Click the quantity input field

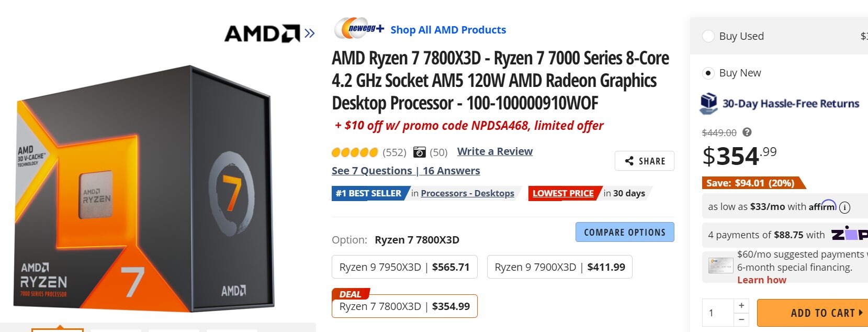[x=718, y=313]
